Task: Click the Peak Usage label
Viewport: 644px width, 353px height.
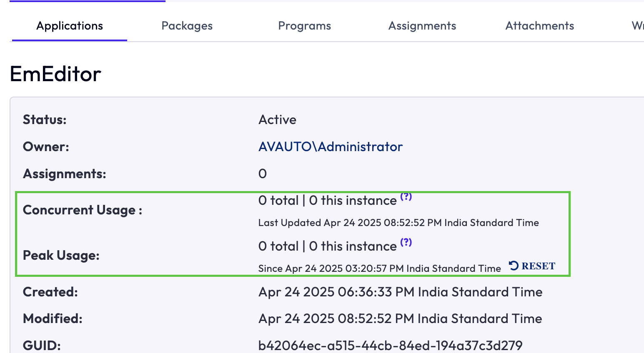Action: click(x=61, y=255)
